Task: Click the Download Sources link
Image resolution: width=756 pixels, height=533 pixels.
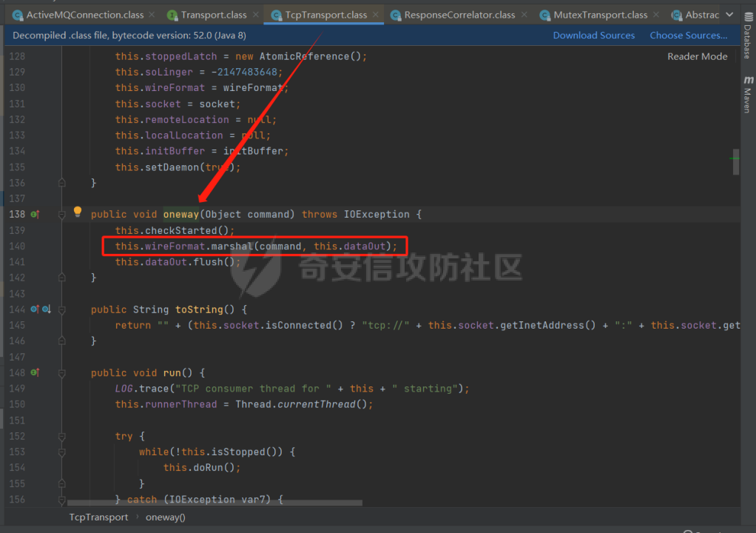Action: pos(593,36)
